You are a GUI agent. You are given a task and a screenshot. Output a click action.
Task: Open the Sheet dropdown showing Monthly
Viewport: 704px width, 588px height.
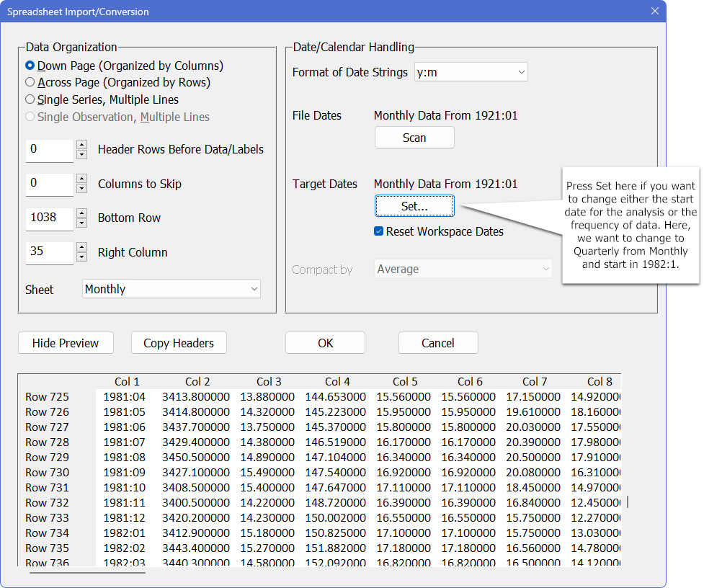171,289
